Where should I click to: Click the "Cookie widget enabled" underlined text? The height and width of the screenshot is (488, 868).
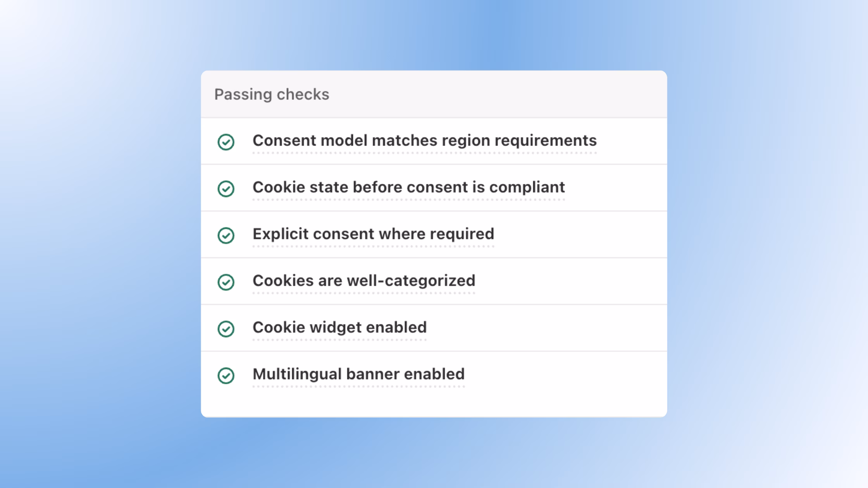coord(339,327)
